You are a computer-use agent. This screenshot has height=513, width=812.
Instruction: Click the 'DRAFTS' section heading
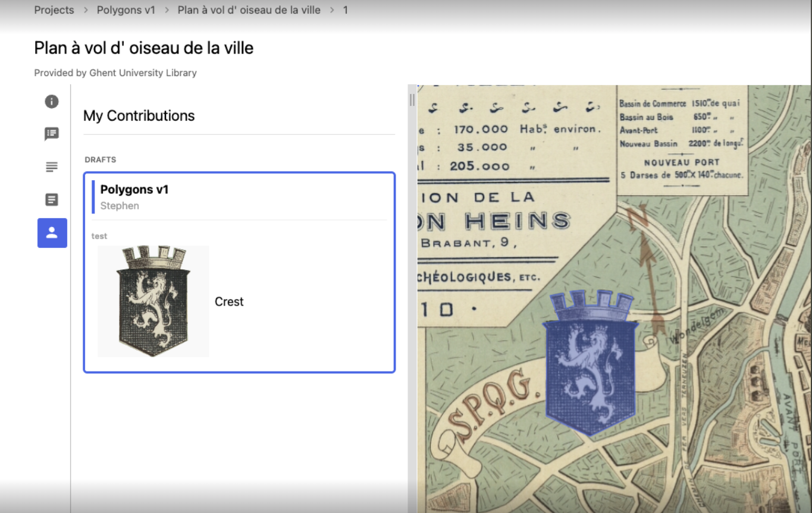[101, 160]
